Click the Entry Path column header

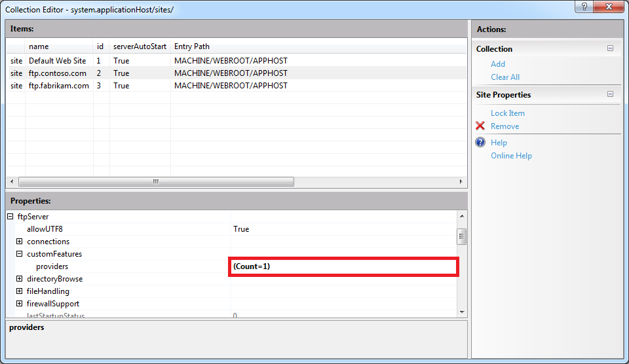point(192,47)
